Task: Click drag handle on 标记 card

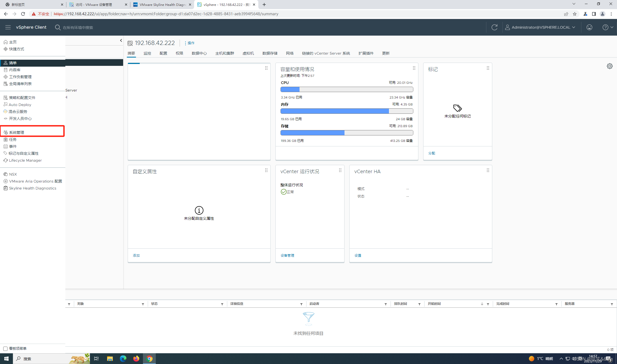Action: tap(488, 68)
